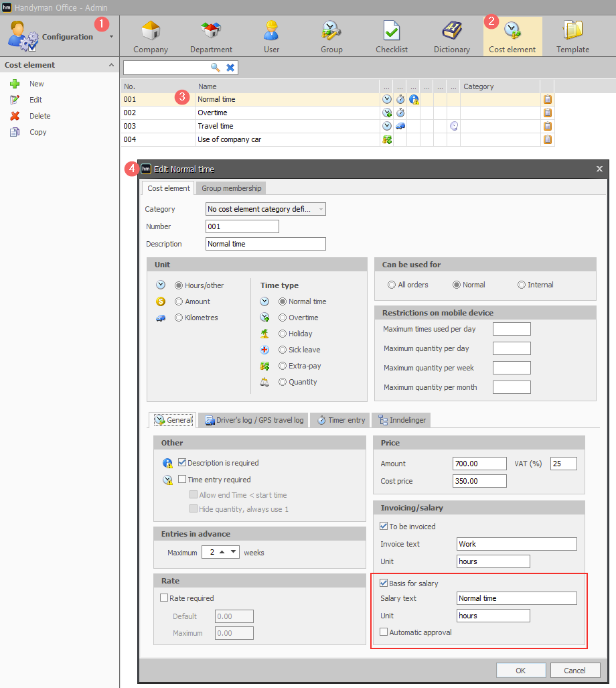Open the Dictionary book icon
This screenshot has width=616, height=688.
pos(451,31)
